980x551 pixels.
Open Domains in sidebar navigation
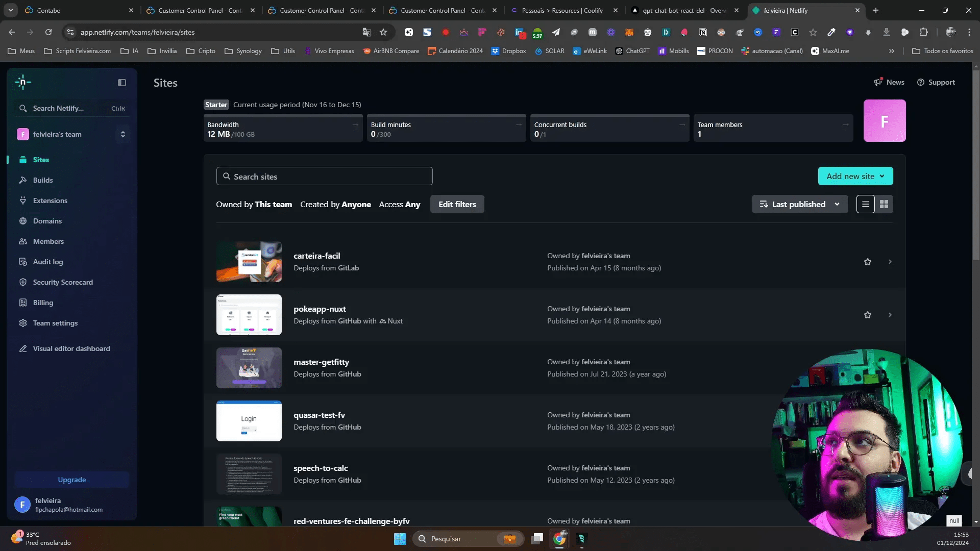[x=47, y=221]
